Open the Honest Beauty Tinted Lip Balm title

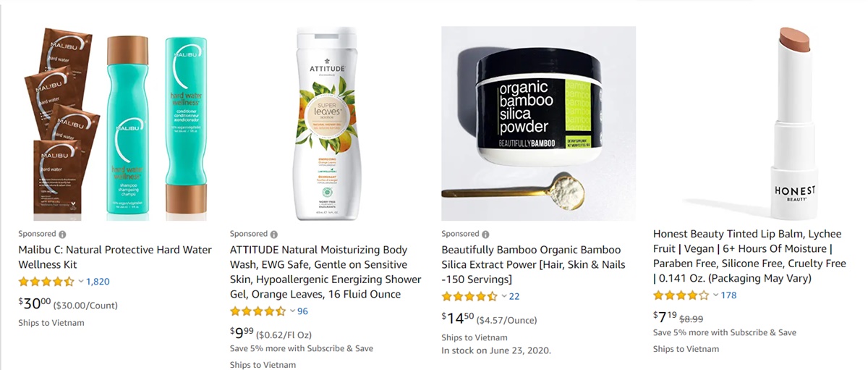click(x=749, y=256)
